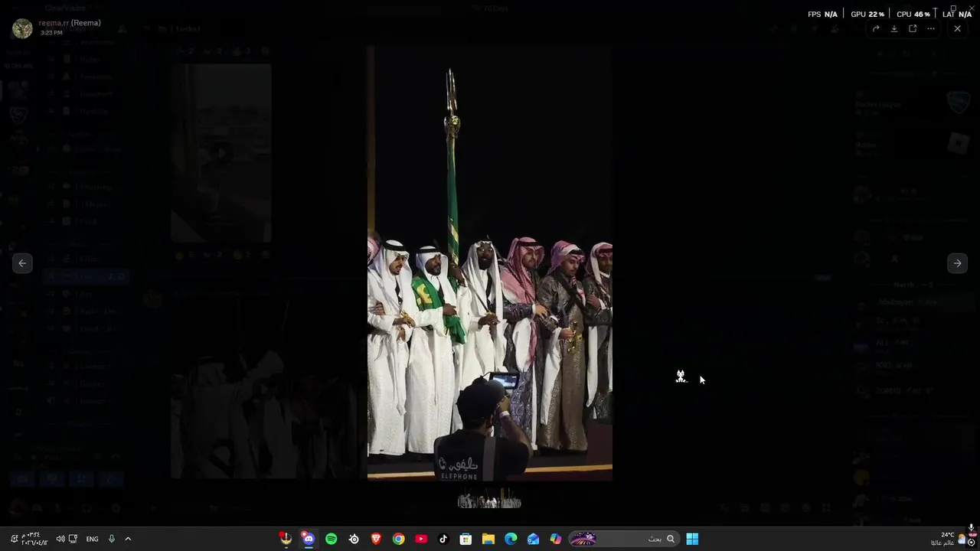The width and height of the screenshot is (980, 551).
Task: Click the reema.rr user avatar
Action: [22, 28]
